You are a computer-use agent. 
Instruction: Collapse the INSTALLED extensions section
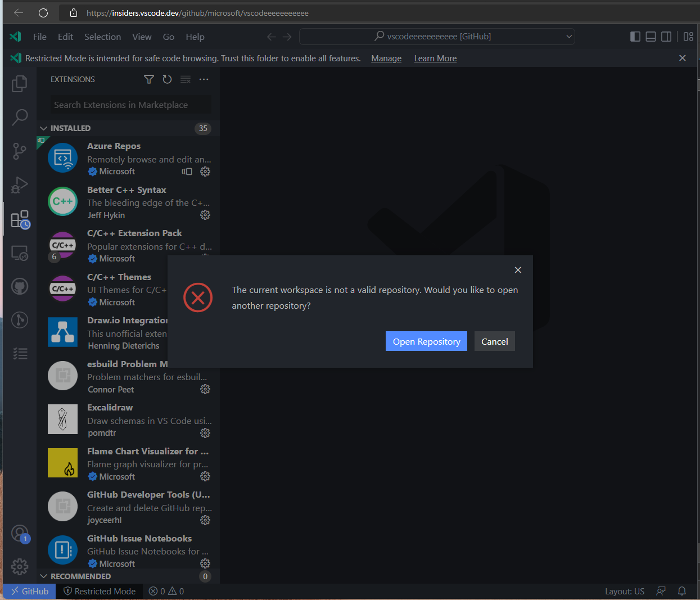(x=43, y=128)
